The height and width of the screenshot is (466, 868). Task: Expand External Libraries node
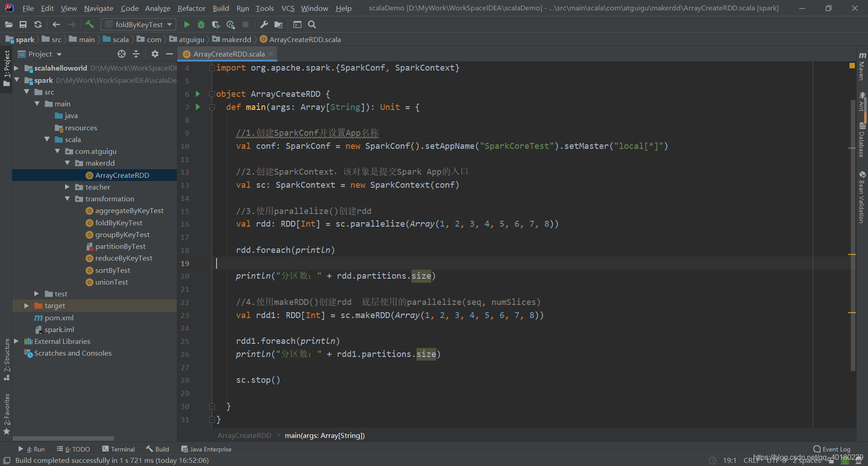16,341
